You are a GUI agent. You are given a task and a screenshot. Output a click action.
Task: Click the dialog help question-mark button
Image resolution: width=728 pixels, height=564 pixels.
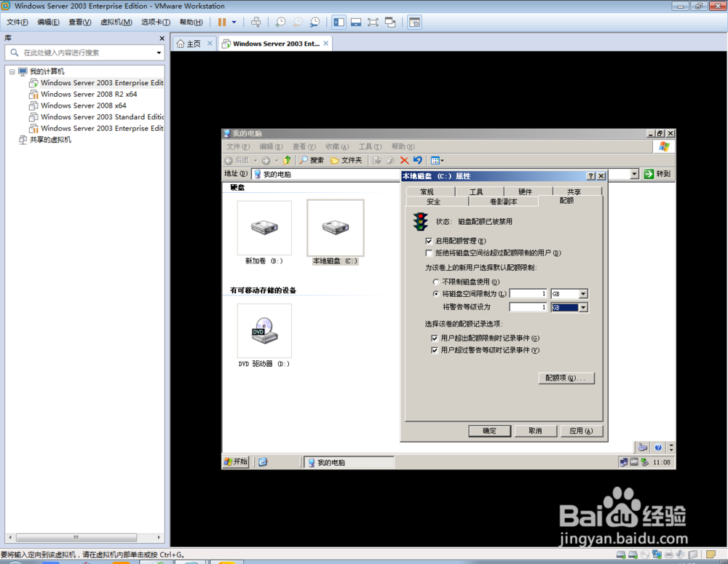(590, 176)
